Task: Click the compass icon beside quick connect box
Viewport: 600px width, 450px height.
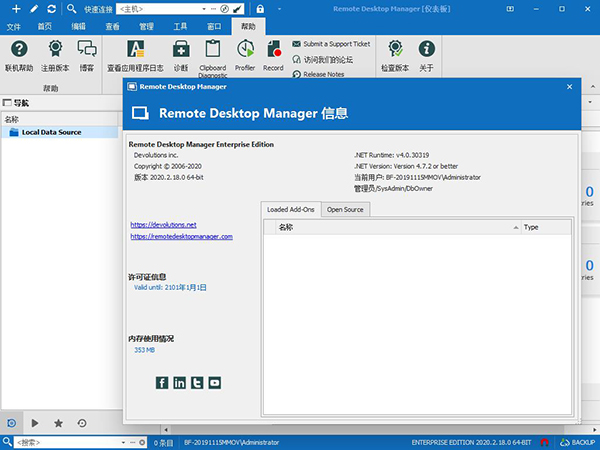Action: point(225,9)
